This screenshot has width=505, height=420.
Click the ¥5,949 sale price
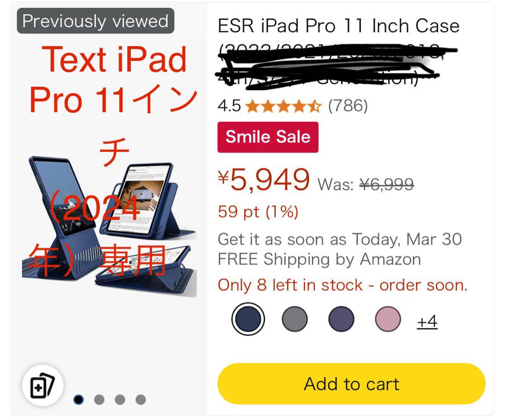click(x=264, y=179)
